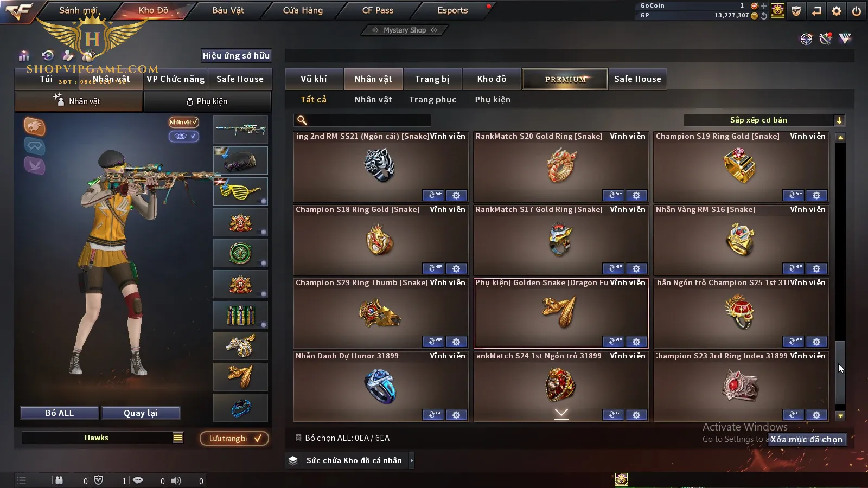
Task: Click the blue mask icon beside character
Action: (x=34, y=146)
